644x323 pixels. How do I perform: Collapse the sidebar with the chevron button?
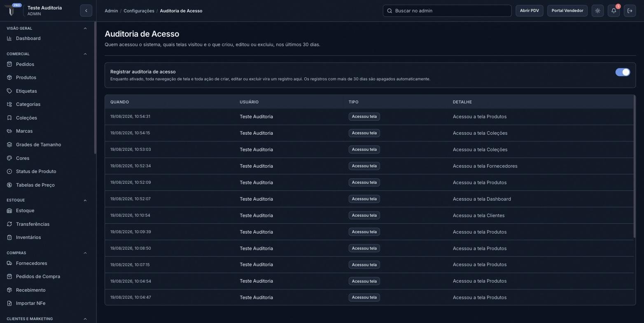[86, 11]
